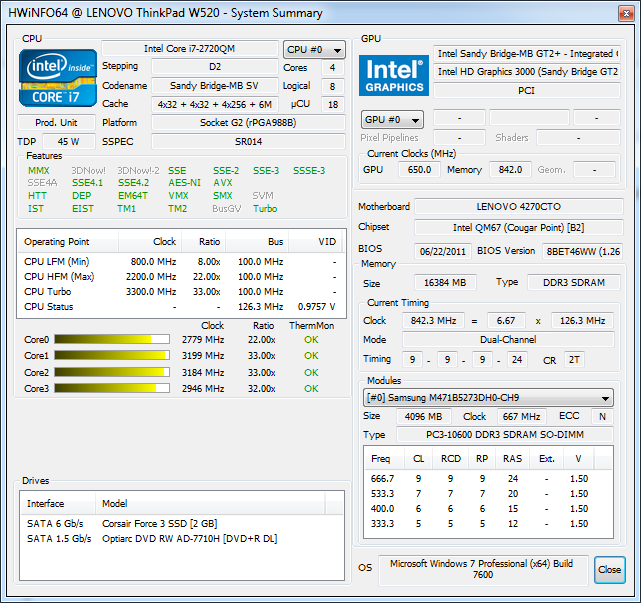Click the PC3-10600 DDR3 SDRAM SO-DIMM field

[x=505, y=435]
